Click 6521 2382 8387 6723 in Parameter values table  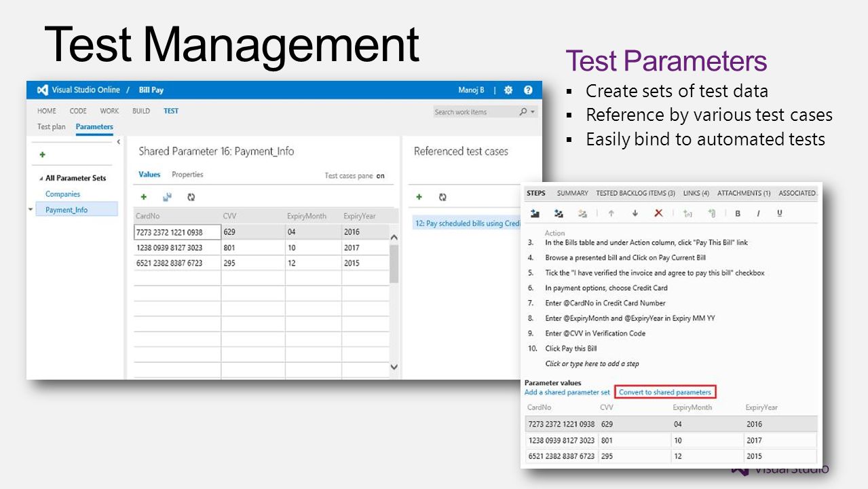561,456
